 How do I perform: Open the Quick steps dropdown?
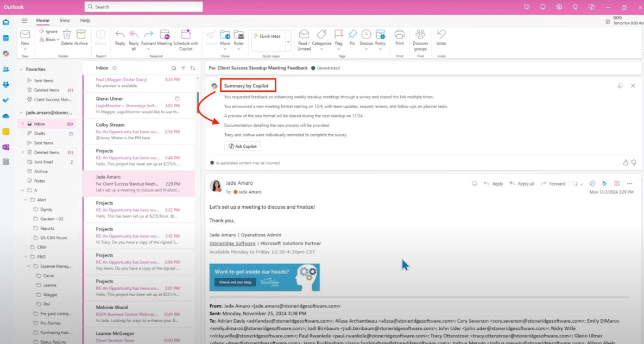tap(288, 40)
